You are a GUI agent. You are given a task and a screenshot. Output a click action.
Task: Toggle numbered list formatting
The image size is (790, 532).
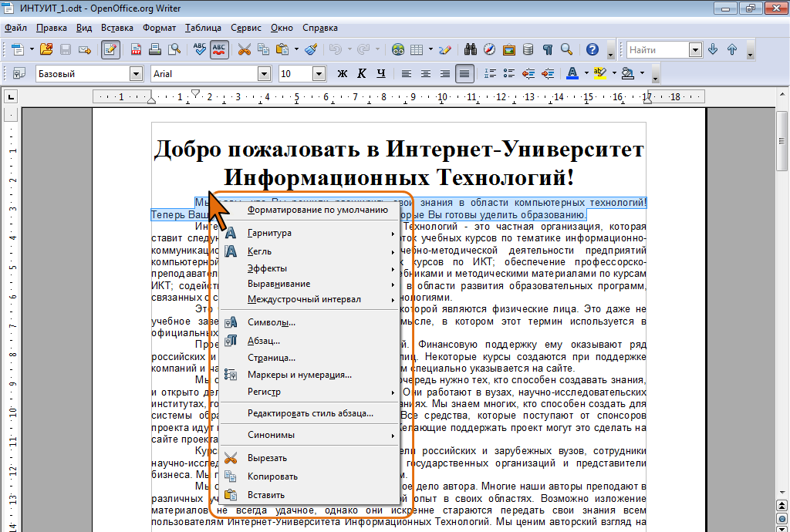(490, 73)
